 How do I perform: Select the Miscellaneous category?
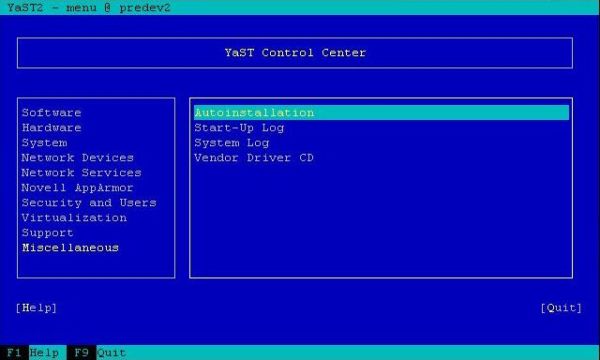70,248
